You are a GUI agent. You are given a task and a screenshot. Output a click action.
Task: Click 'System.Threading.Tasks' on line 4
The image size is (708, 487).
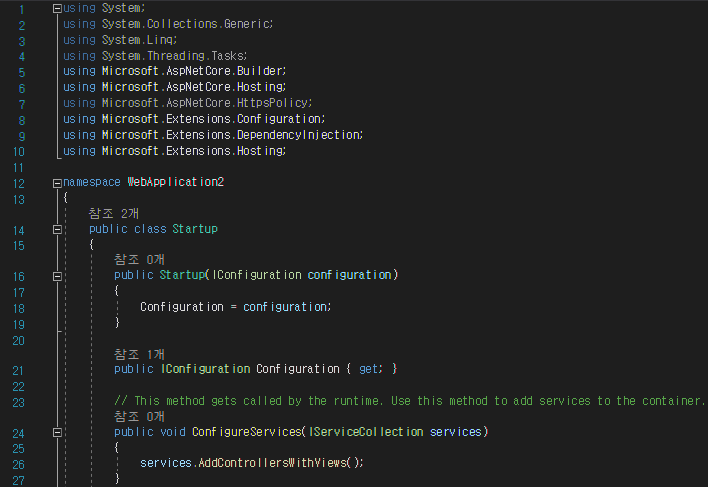pos(173,56)
